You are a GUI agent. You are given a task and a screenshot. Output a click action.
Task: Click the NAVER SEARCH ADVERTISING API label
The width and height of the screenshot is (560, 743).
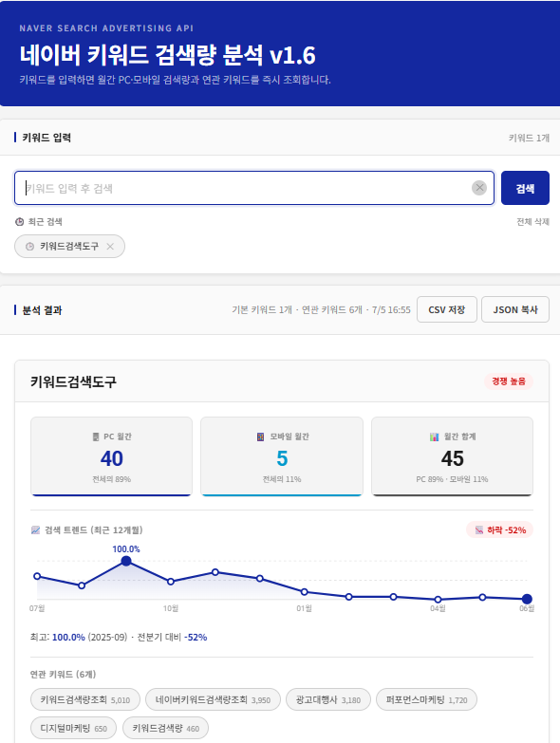(106, 28)
